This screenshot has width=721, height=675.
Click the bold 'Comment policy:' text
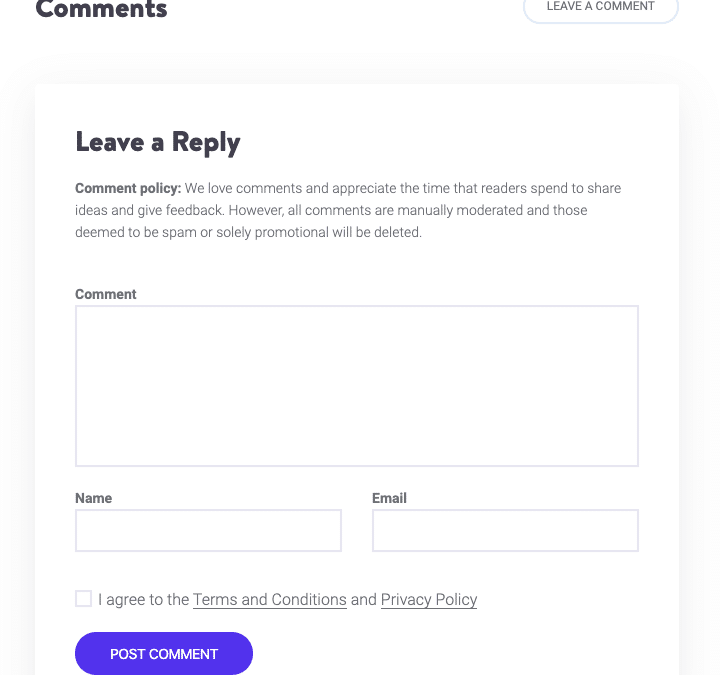128,188
